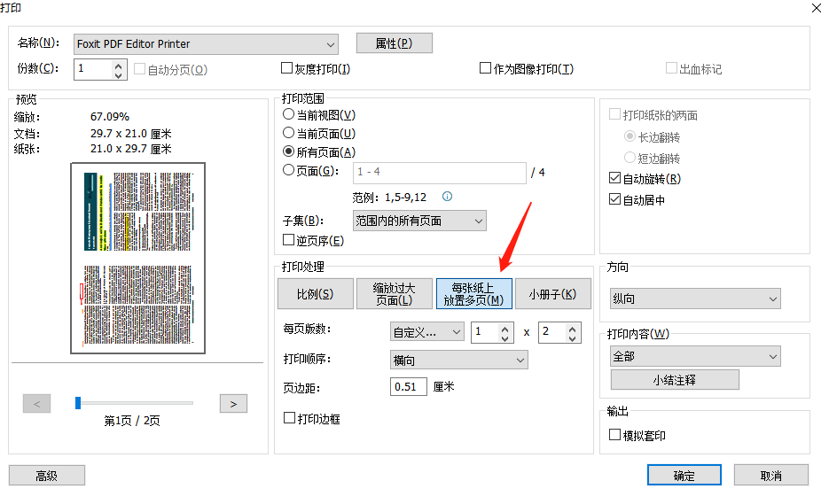The image size is (829, 504).
Task: Decrease the second pages-per-sheet value
Action: 573,337
